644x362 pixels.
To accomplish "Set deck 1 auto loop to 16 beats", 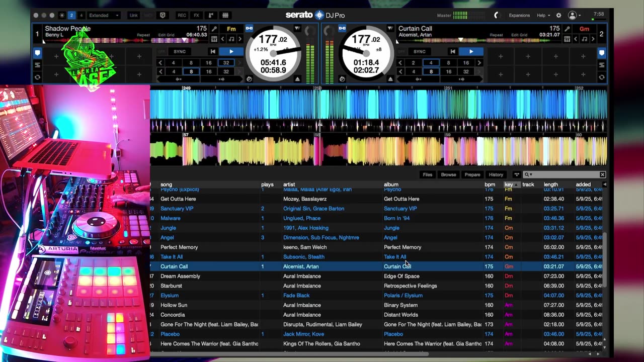I will 208,63.
